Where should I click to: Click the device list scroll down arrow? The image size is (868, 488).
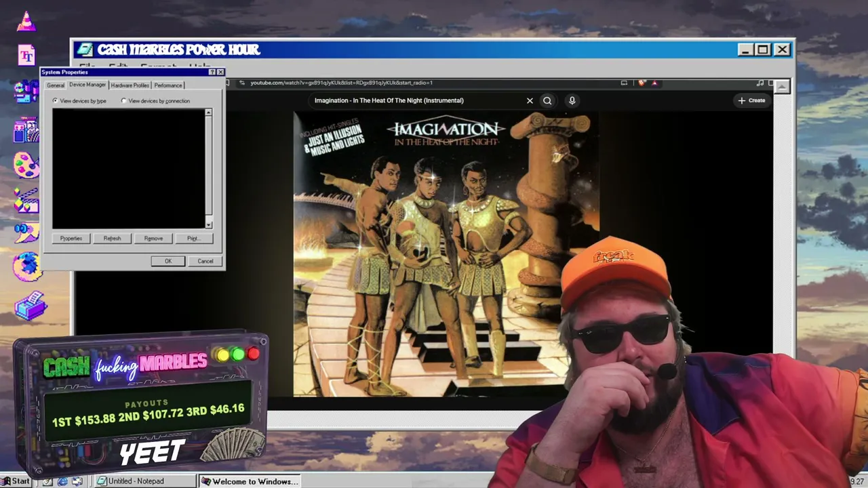[208, 225]
